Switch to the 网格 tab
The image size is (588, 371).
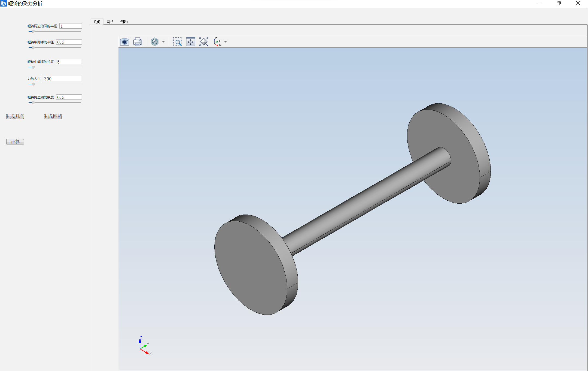click(110, 22)
